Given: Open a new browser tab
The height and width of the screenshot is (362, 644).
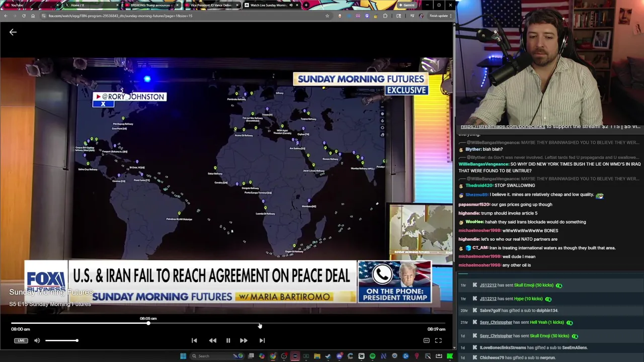Looking at the screenshot, I should (306, 5).
